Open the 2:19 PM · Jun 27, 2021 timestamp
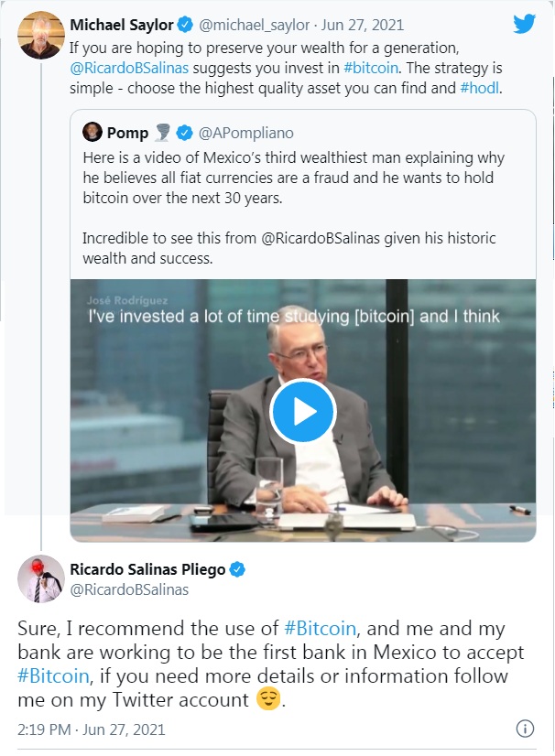The height and width of the screenshot is (756, 555). pos(92,729)
